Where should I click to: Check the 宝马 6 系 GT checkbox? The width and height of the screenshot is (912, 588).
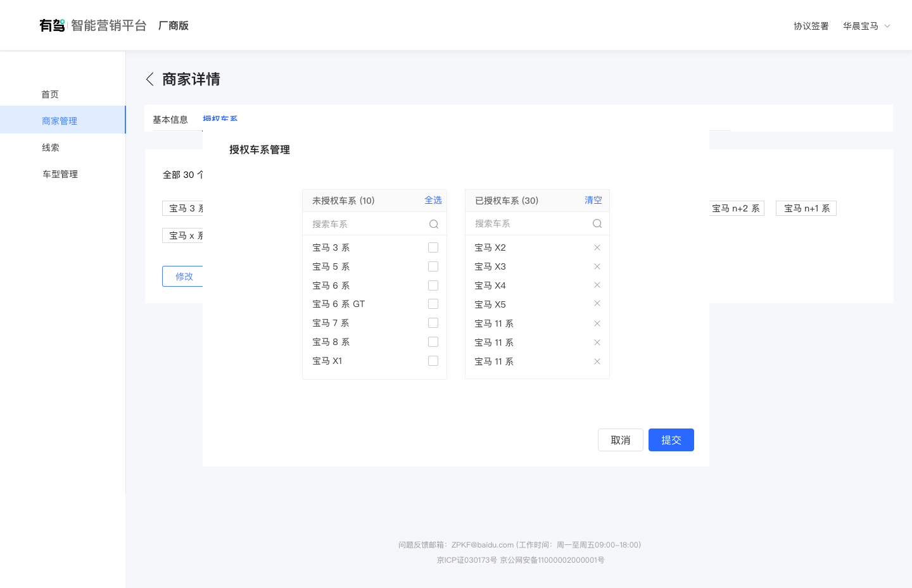(x=433, y=304)
